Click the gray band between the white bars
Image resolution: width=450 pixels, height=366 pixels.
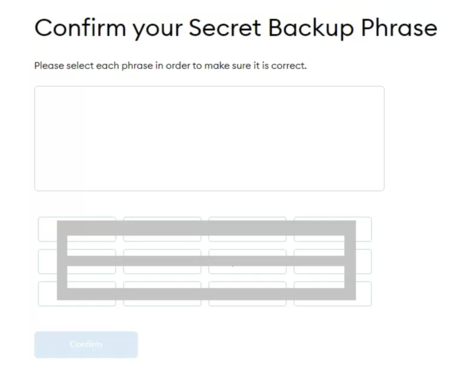pyautogui.click(x=206, y=261)
